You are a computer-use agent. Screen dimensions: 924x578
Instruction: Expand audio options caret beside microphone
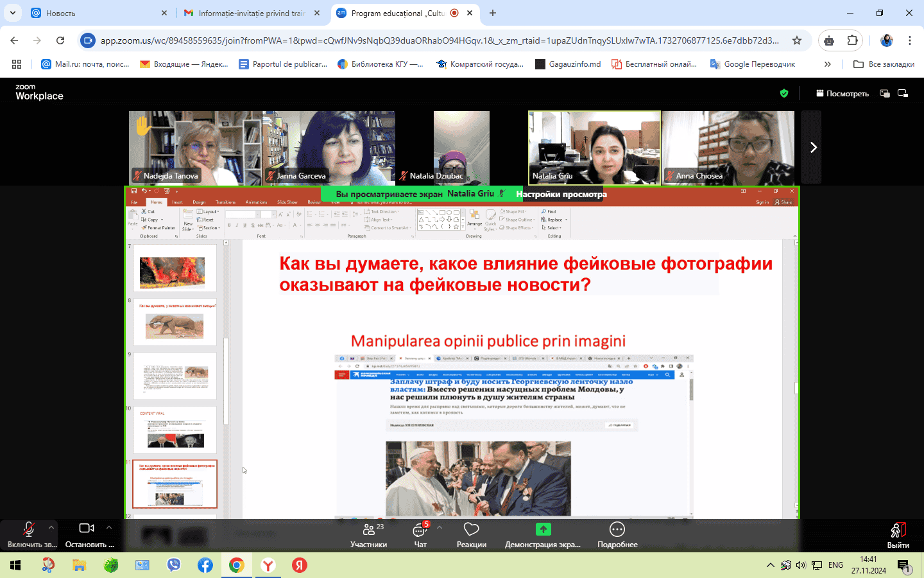(51, 527)
